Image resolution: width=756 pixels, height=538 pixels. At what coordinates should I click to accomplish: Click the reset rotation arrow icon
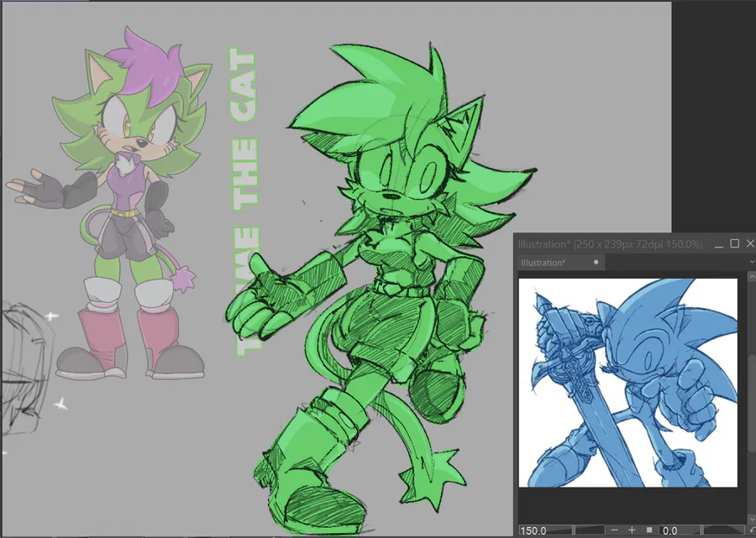753,530
